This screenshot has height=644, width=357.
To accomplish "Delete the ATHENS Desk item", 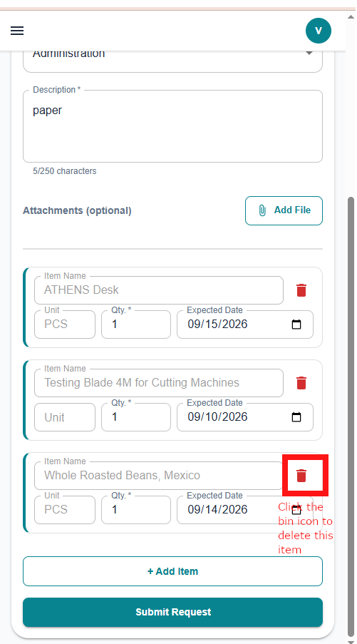I will click(301, 290).
